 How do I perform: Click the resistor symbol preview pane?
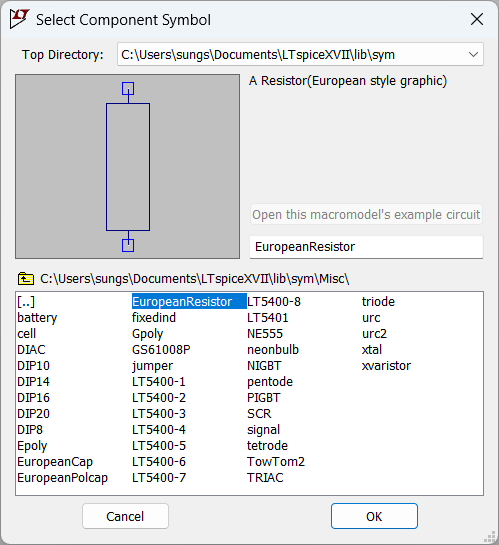tap(128, 166)
